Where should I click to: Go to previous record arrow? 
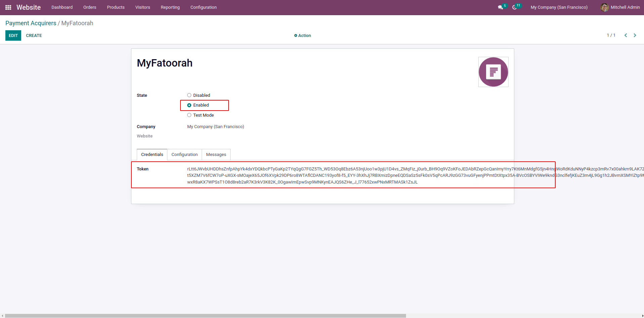point(626,35)
